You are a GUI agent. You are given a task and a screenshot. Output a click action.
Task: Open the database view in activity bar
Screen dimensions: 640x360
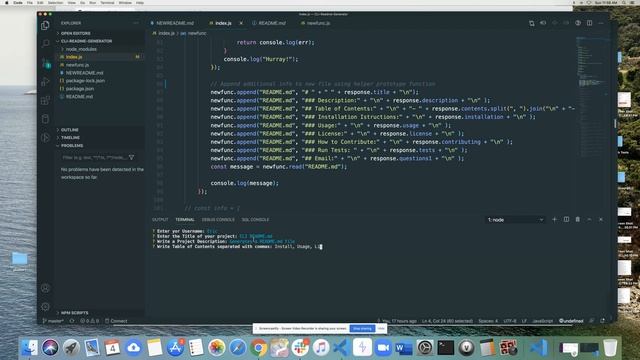45,119
